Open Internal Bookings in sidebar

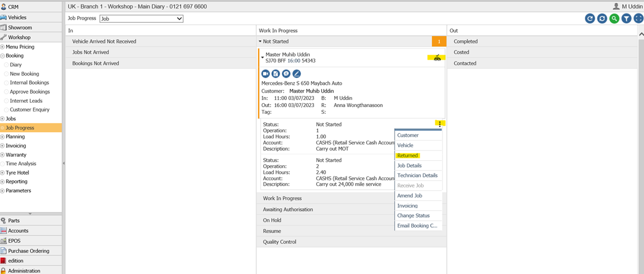(29, 83)
